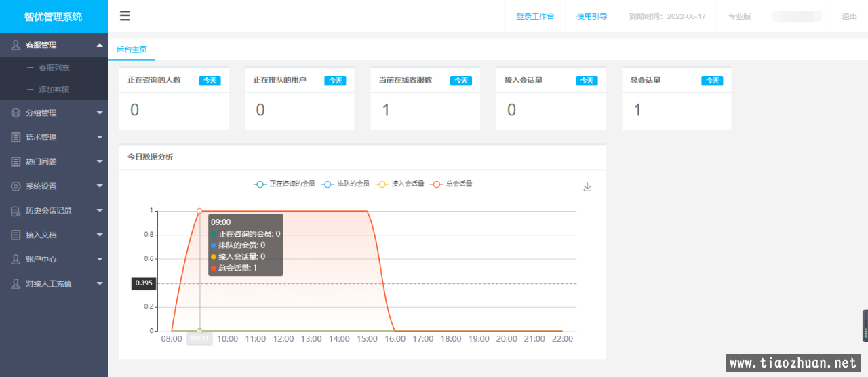Click the 账户中心 user icon
Viewport: 868px width, 377px height.
(16, 259)
